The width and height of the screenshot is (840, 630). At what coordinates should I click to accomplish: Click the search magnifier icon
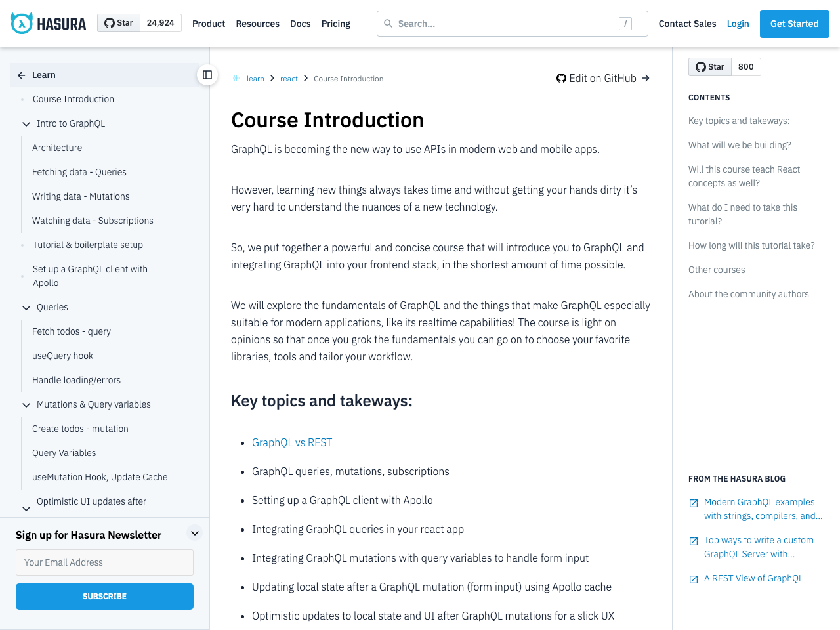(388, 23)
